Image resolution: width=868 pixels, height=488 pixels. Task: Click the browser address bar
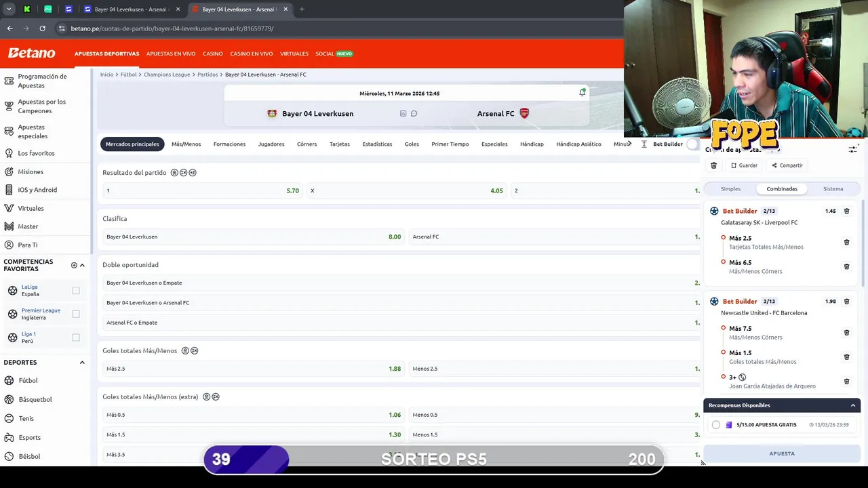(339, 28)
